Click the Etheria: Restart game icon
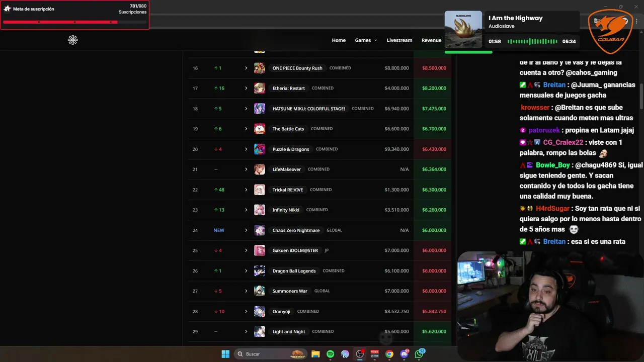Image resolution: width=644 pixels, height=362 pixels. [x=260, y=88]
